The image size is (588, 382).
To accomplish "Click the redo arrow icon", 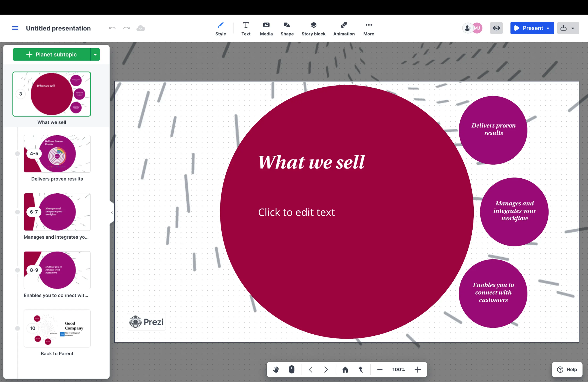I will click(x=126, y=28).
